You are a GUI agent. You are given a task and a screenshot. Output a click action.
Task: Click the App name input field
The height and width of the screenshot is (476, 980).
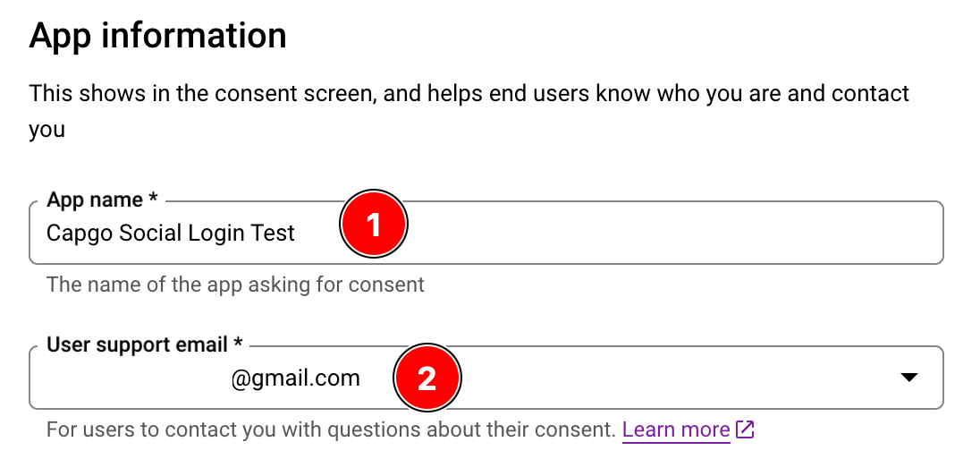tap(626, 234)
